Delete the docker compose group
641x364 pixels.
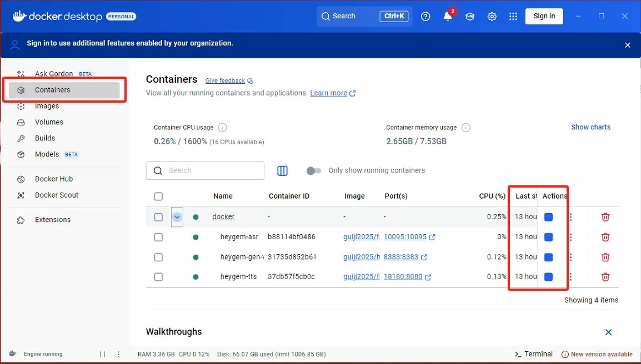point(605,217)
